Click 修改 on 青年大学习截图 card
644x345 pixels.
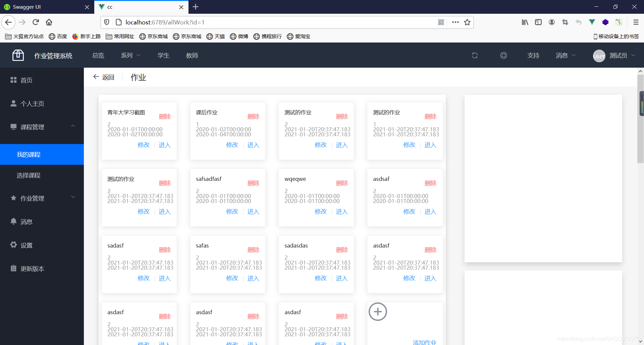click(144, 145)
